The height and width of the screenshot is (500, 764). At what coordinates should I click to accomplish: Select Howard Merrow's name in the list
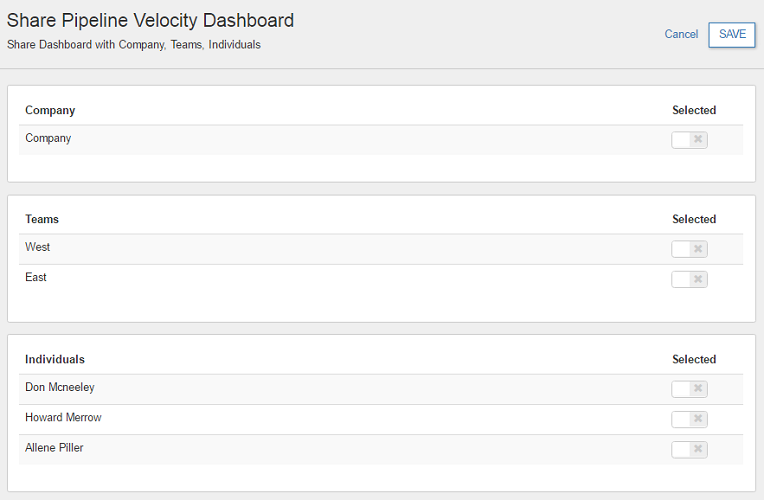point(63,417)
